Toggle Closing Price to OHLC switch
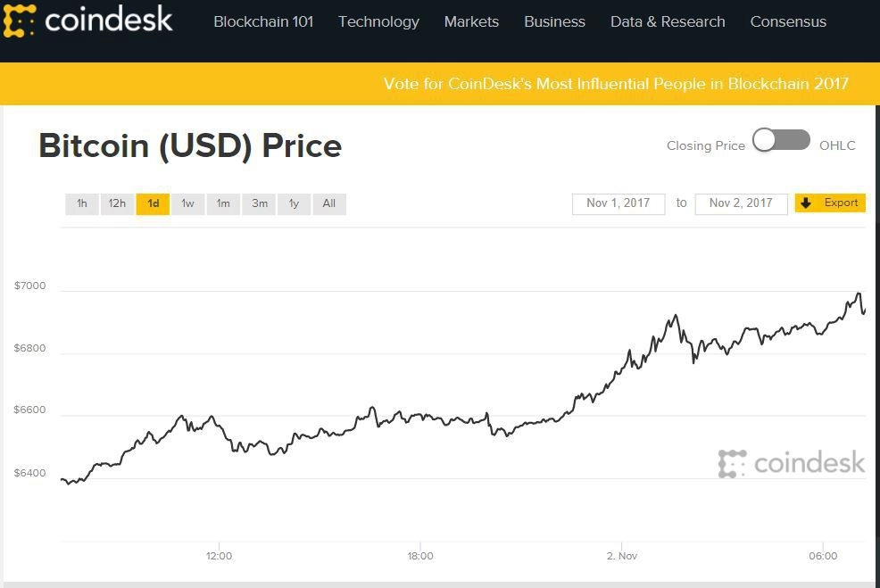Screen dimensions: 880x588 (781, 141)
